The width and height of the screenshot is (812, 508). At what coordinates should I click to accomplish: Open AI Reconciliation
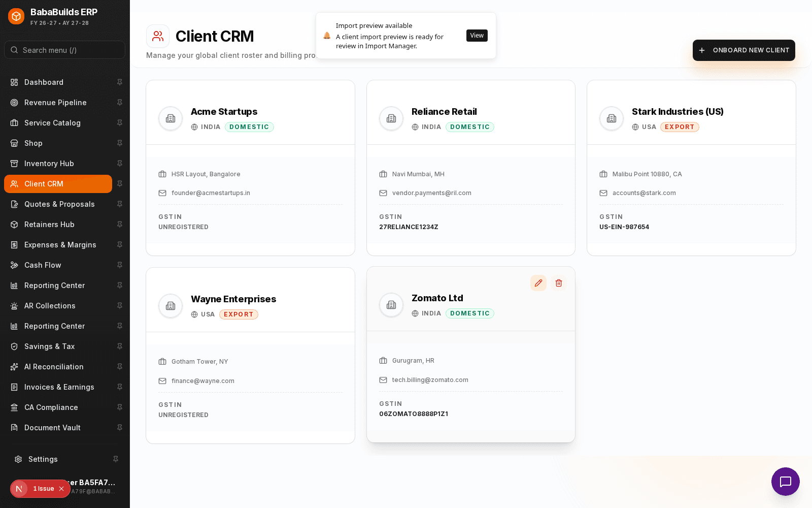[x=58, y=367]
